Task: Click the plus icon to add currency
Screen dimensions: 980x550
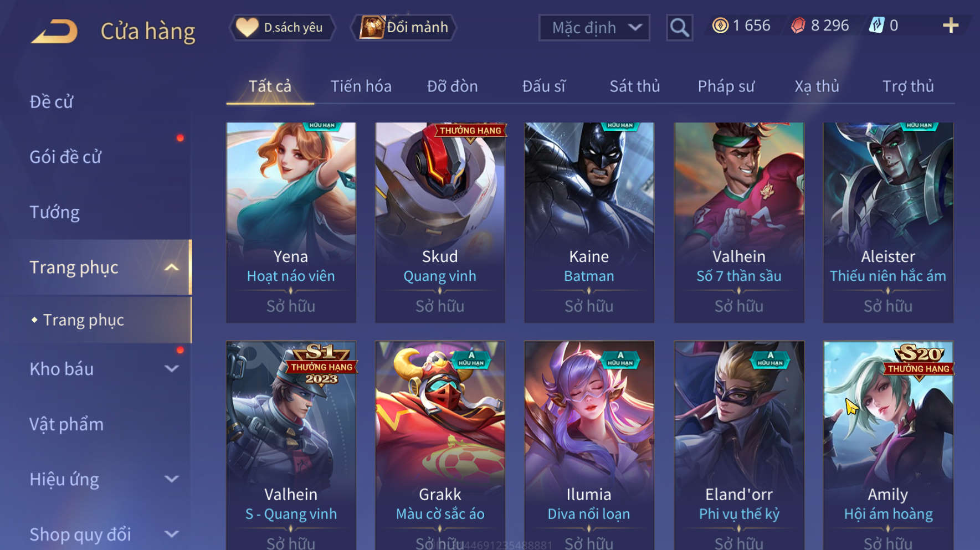Action: click(x=951, y=25)
